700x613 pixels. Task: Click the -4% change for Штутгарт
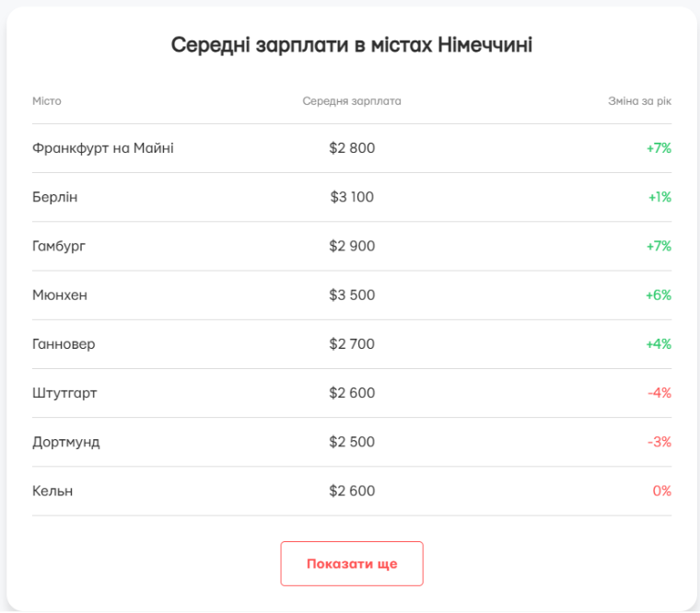click(659, 393)
